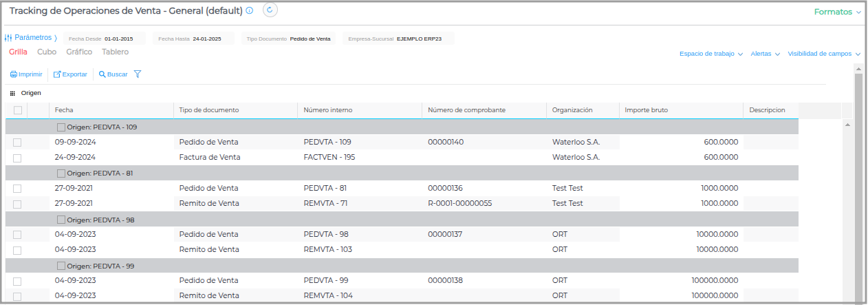The width and height of the screenshot is (868, 305).
Task: Click the cell R-0001-00000055
Action: 459,204
